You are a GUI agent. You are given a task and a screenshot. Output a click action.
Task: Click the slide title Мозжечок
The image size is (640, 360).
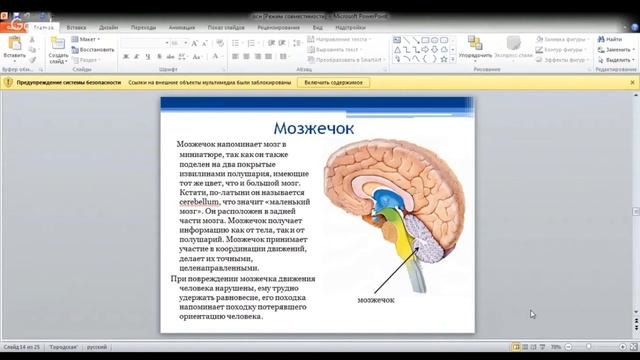tap(313, 128)
